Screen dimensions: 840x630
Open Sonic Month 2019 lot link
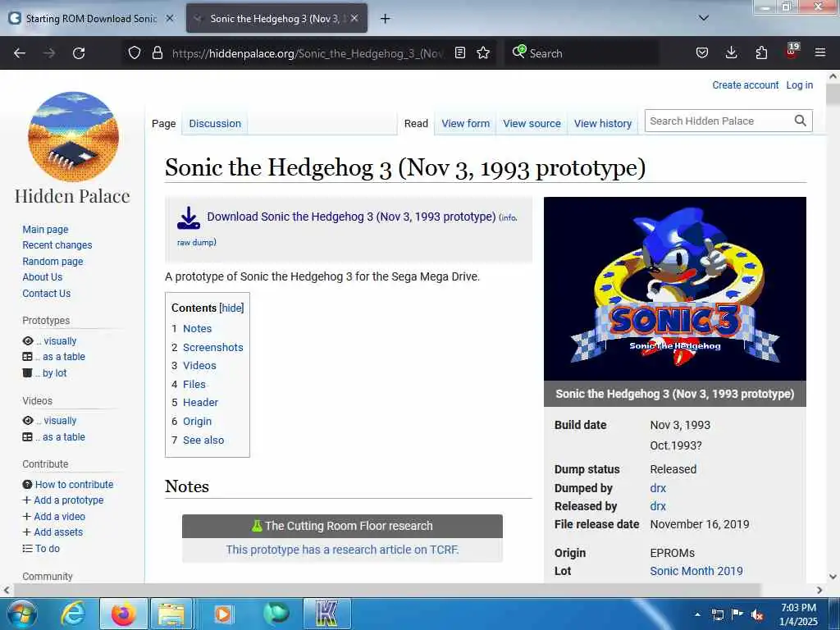[x=696, y=571]
